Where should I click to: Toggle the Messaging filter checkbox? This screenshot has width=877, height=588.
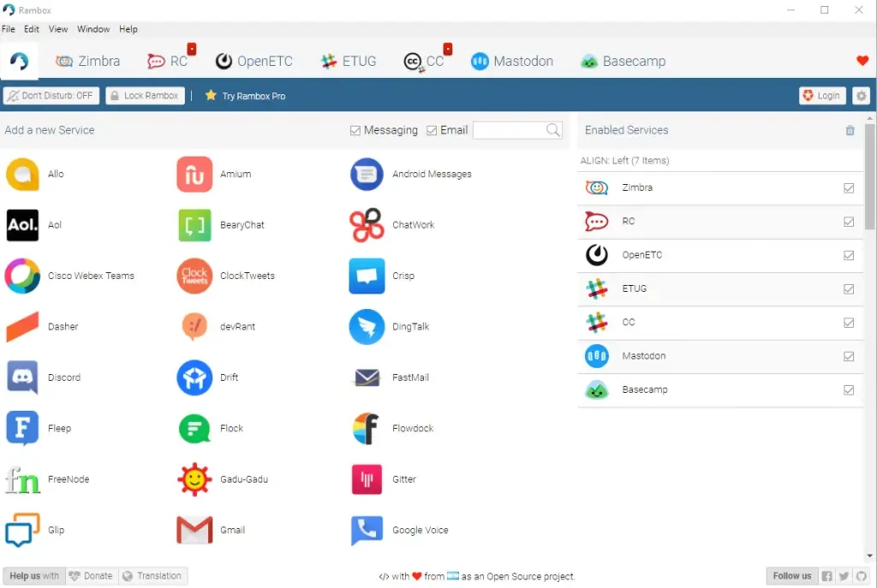pyautogui.click(x=355, y=131)
